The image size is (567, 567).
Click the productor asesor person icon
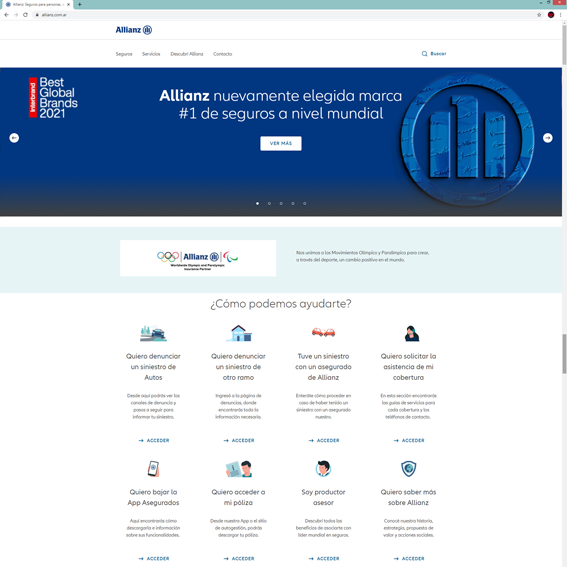(x=323, y=469)
